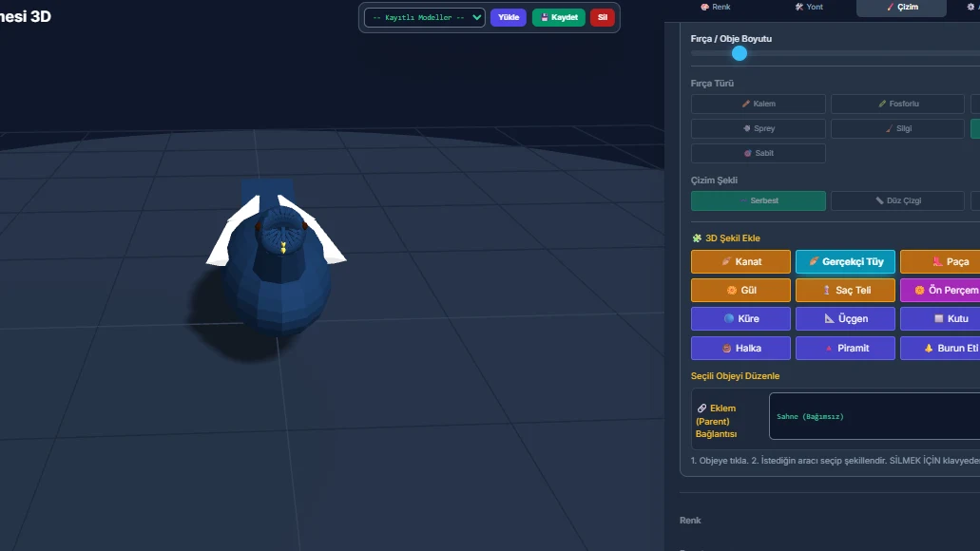This screenshot has height=551, width=980.
Task: Adjust the Fırça / Obje Boyutu slider handle
Action: point(740,54)
